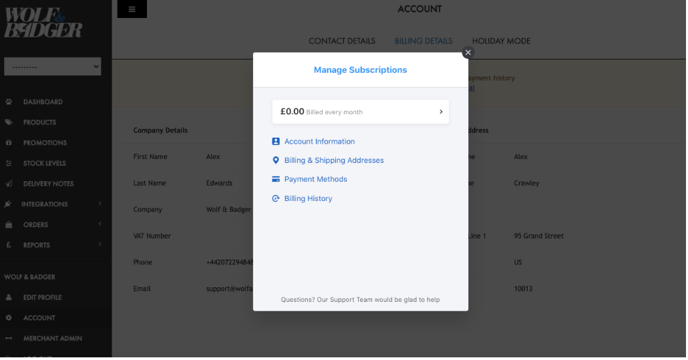Viewport: 688px width, 360px height.
Task: Open the sidebar merchant dropdown
Action: pos(52,67)
